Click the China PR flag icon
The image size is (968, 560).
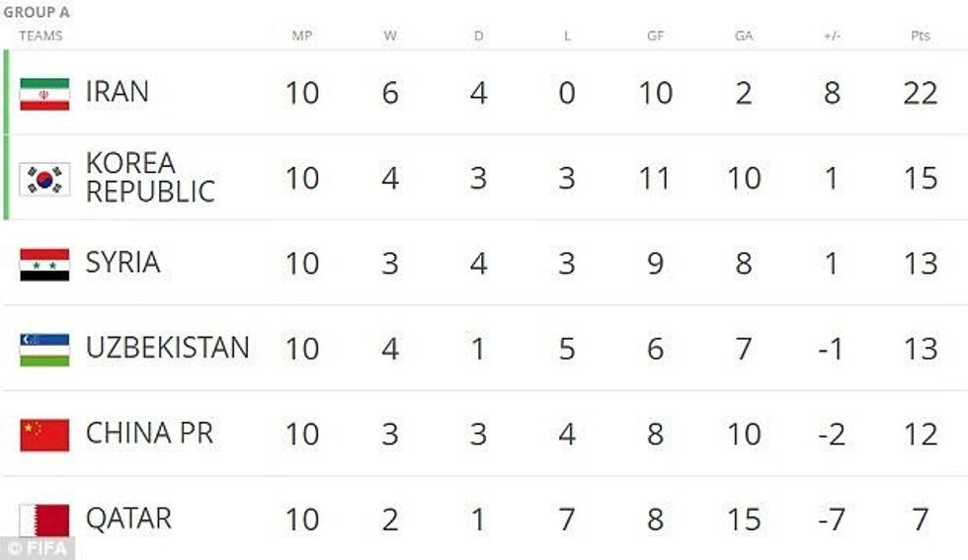coord(44,434)
